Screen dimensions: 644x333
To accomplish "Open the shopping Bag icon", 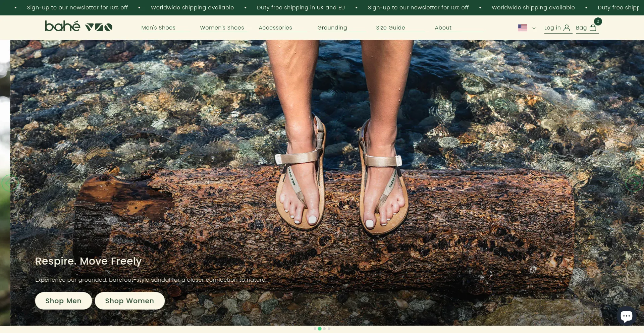I will pos(593,28).
